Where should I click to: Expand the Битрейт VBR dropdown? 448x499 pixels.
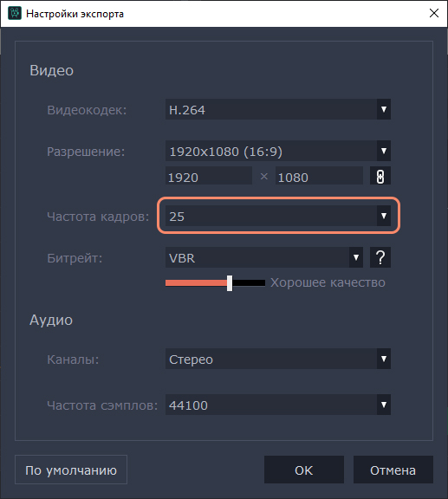[355, 257]
